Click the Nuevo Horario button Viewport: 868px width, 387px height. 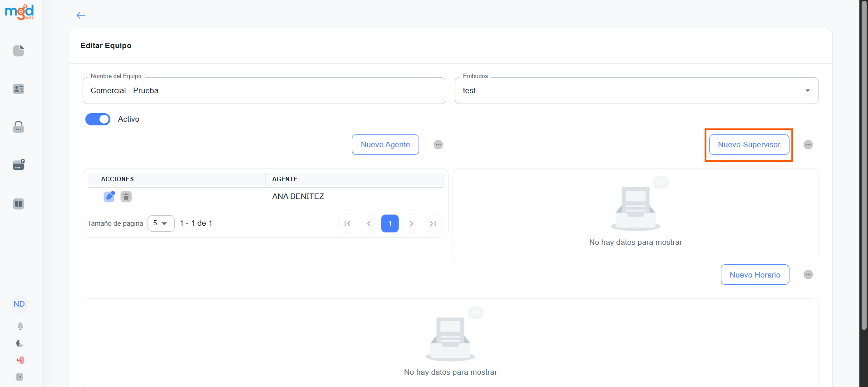click(x=755, y=275)
